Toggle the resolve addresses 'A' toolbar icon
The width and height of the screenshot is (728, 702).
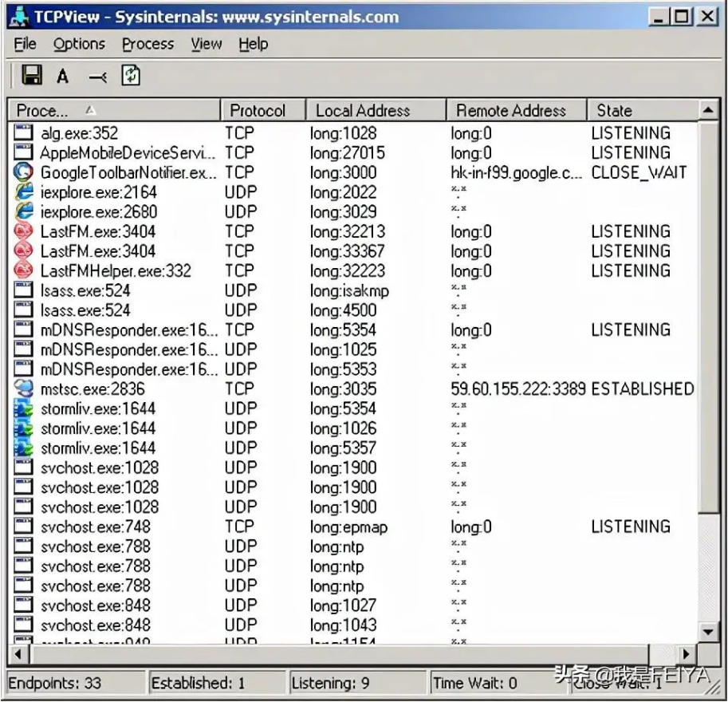(x=63, y=77)
